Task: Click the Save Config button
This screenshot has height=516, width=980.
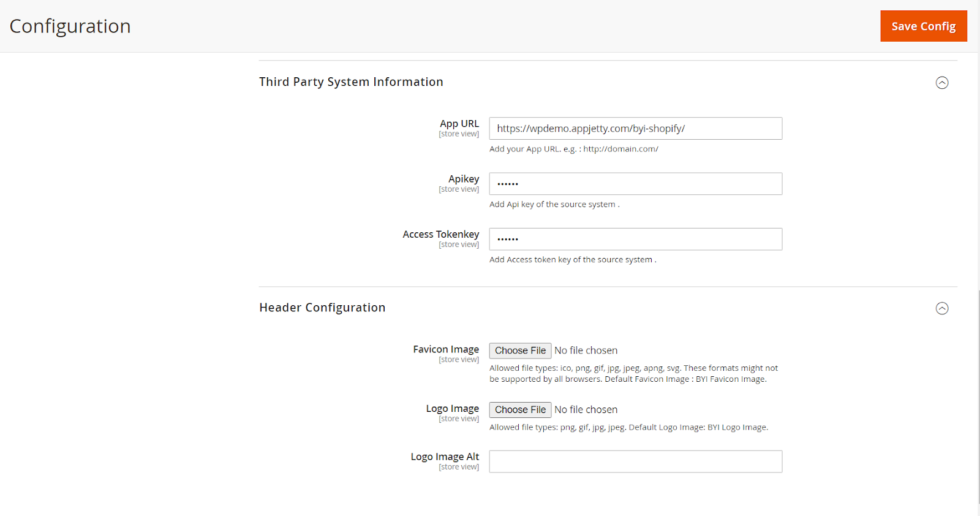Action: pos(923,26)
